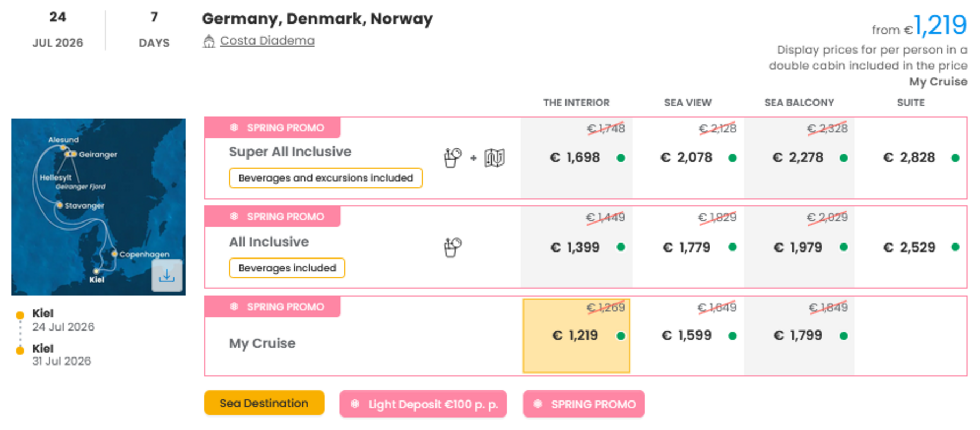Open the Costa Diadema ship link
This screenshot has height=430, width=980.
(267, 41)
